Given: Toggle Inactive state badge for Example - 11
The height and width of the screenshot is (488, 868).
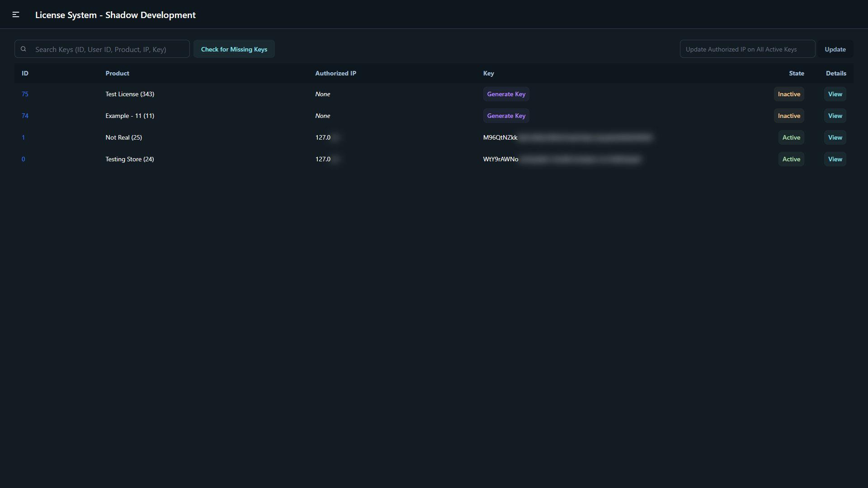Looking at the screenshot, I should (x=788, y=116).
